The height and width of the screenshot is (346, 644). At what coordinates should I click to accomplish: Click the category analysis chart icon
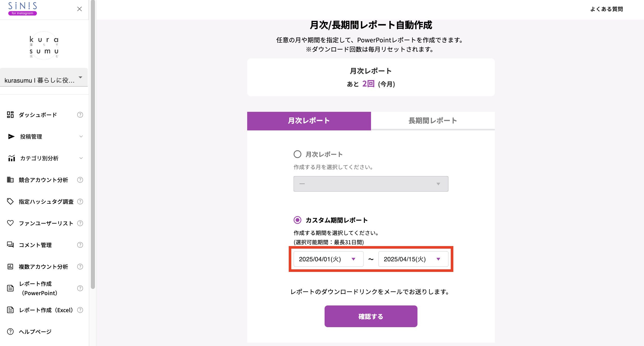[11, 158]
